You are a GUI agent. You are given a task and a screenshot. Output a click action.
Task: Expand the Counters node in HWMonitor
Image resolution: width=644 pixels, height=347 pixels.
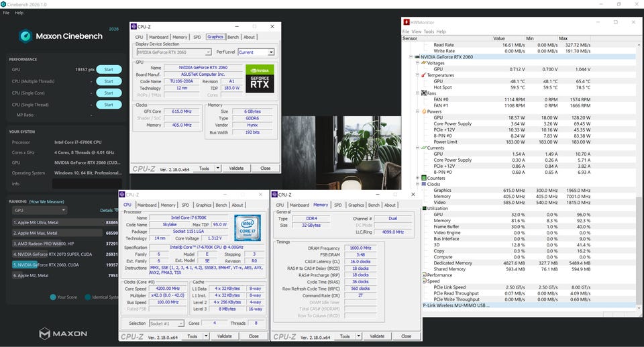[417, 178]
